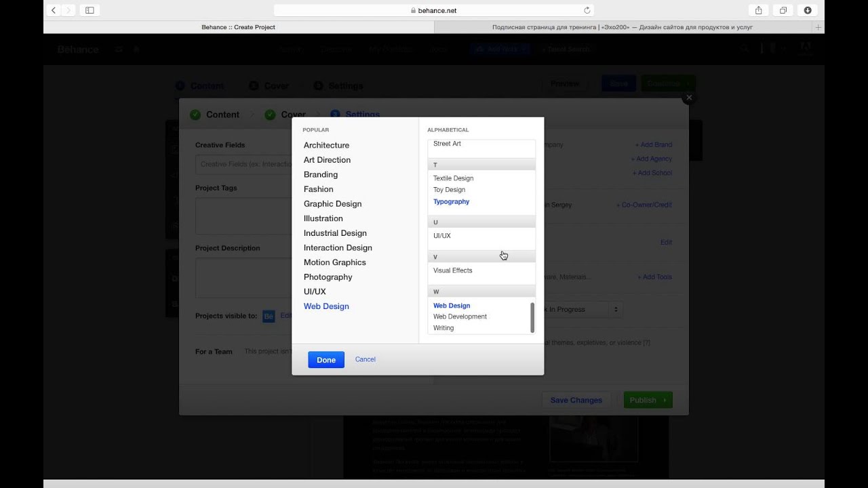Click the dimmed Add Agency link

652,159
